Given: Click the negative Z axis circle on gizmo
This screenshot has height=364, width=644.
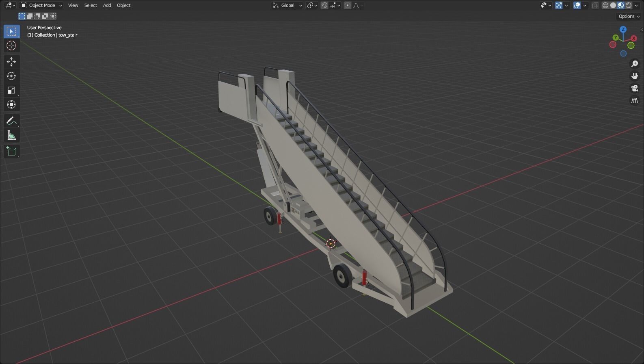Looking at the screenshot, I should click(x=623, y=54).
